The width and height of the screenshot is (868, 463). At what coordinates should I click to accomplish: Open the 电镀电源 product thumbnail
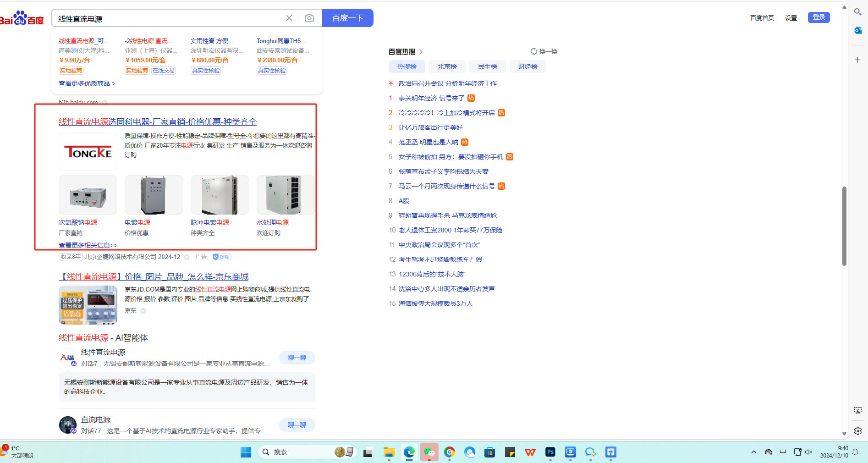154,195
